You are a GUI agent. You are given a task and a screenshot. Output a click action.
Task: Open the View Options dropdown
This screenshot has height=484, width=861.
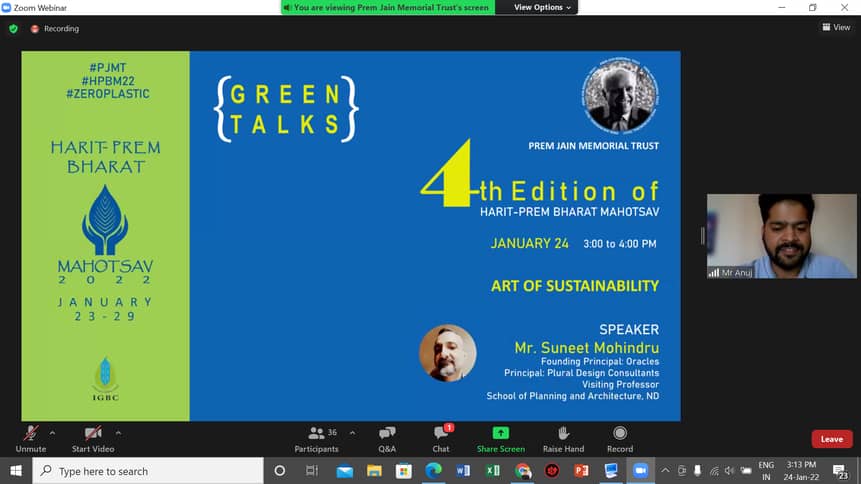click(x=543, y=7)
